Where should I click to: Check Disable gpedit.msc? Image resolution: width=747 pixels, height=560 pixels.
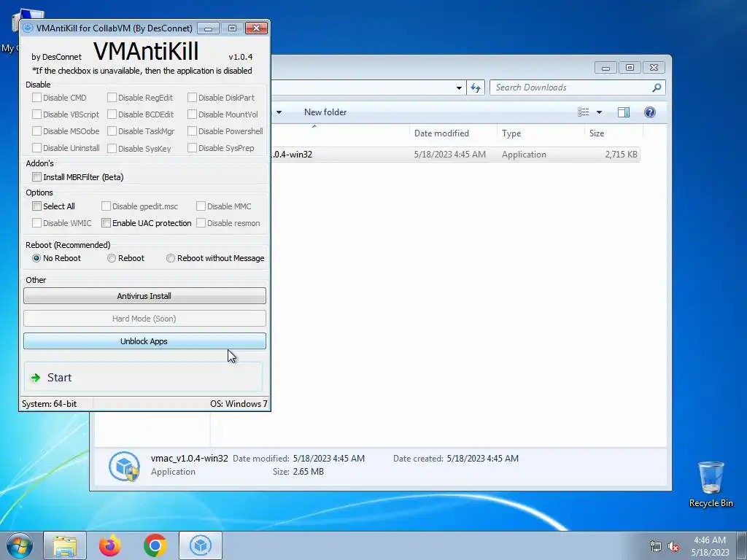106,206
